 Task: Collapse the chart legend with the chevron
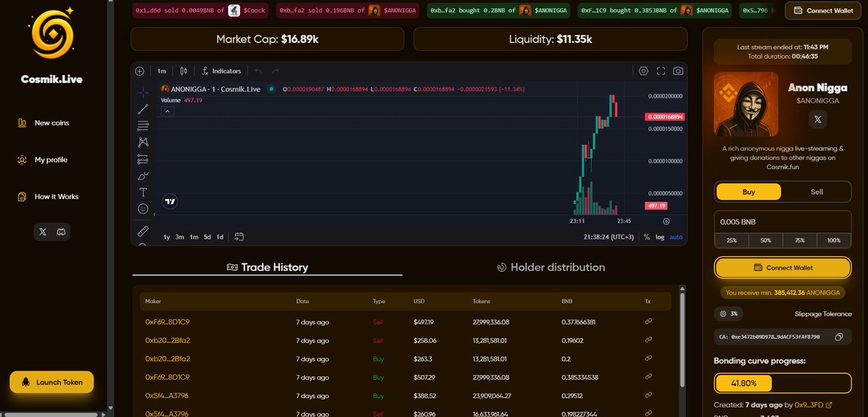pos(166,111)
